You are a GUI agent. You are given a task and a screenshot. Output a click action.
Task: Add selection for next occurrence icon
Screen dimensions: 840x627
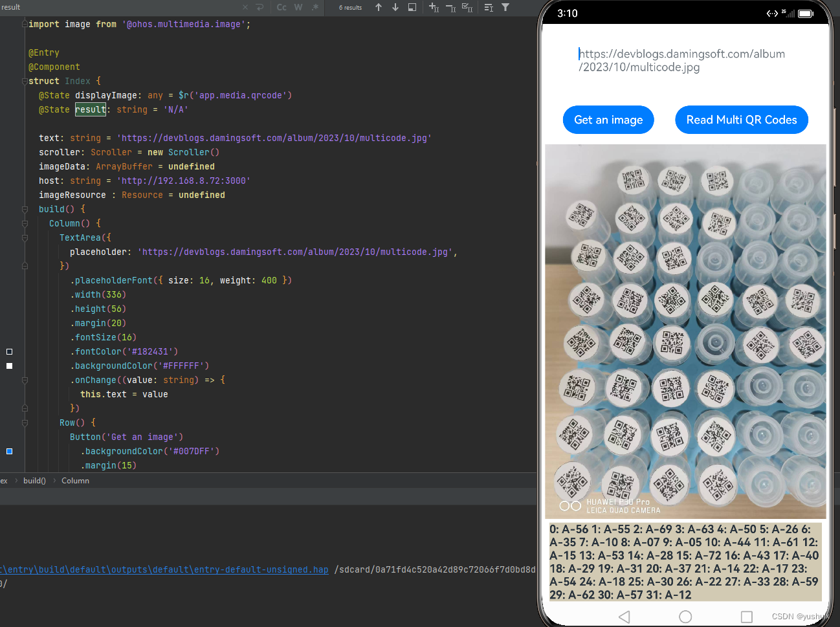(x=434, y=7)
